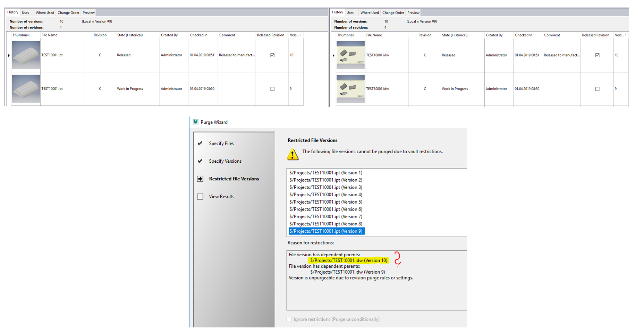Check Released Revision on the Work in Progress row

coord(272,88)
